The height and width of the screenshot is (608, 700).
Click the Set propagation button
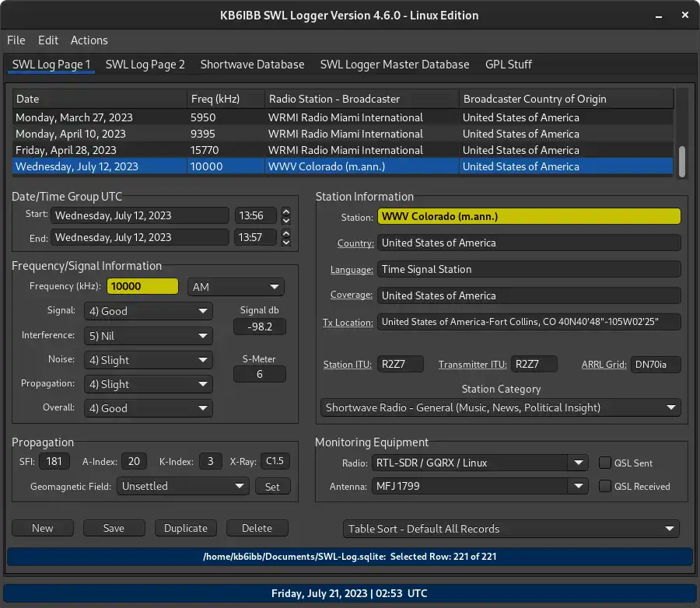(272, 487)
